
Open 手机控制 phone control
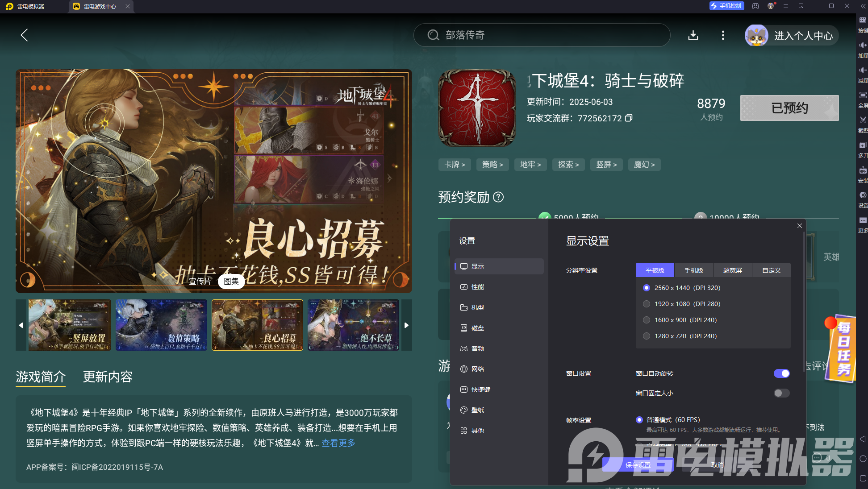(726, 6)
